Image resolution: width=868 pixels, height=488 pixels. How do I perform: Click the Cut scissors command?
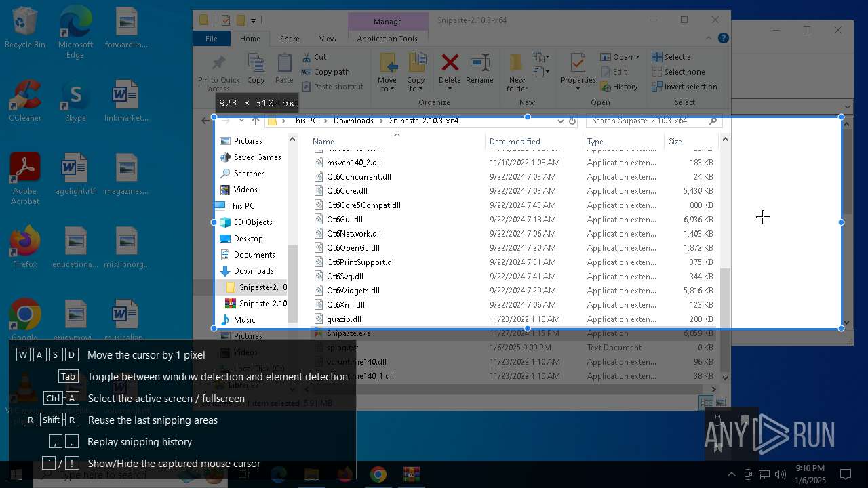click(x=314, y=57)
